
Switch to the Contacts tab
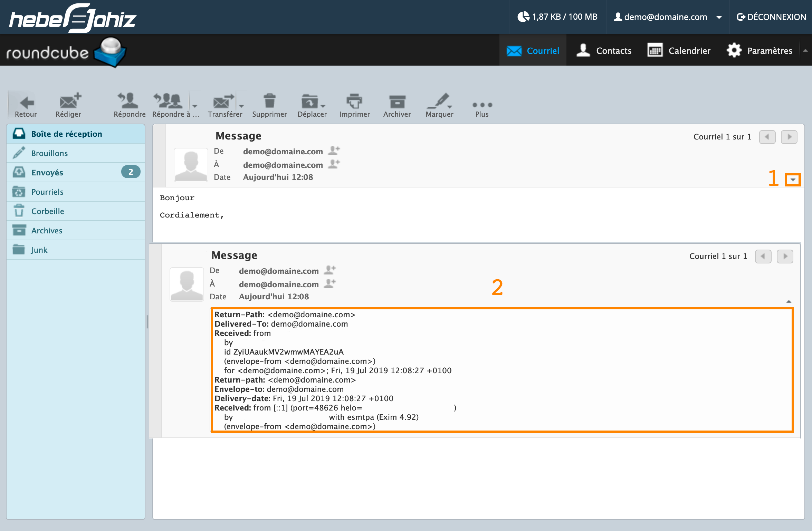click(604, 51)
